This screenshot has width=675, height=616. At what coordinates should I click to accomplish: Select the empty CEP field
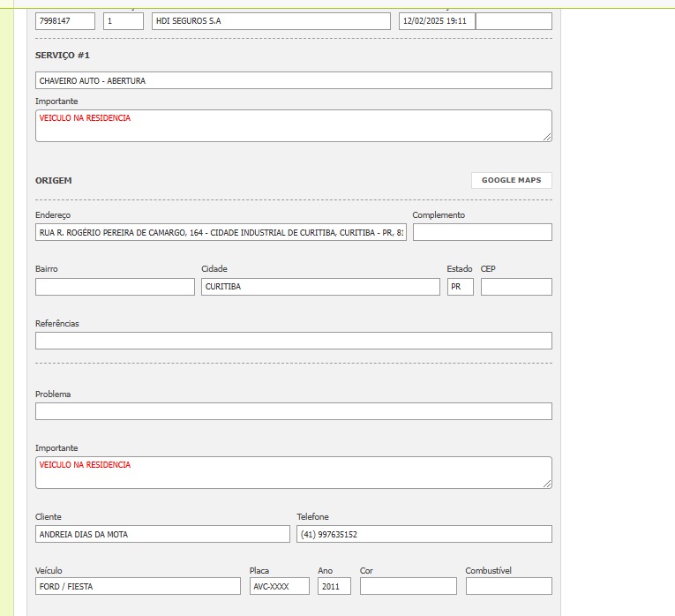516,287
